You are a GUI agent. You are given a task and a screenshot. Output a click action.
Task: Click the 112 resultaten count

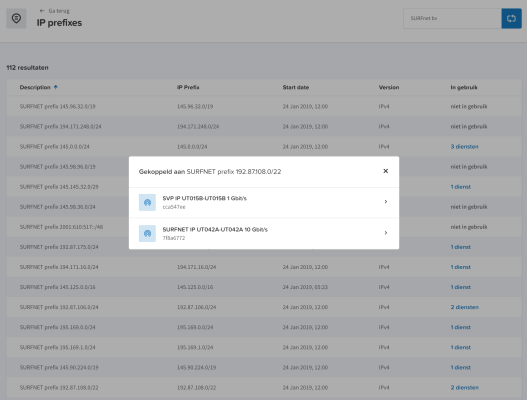[x=27, y=68]
